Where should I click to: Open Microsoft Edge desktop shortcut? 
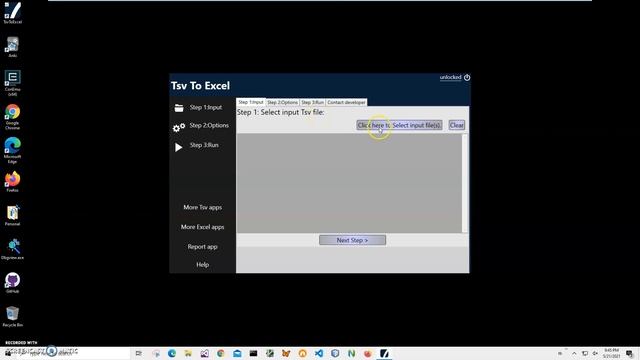click(x=13, y=150)
